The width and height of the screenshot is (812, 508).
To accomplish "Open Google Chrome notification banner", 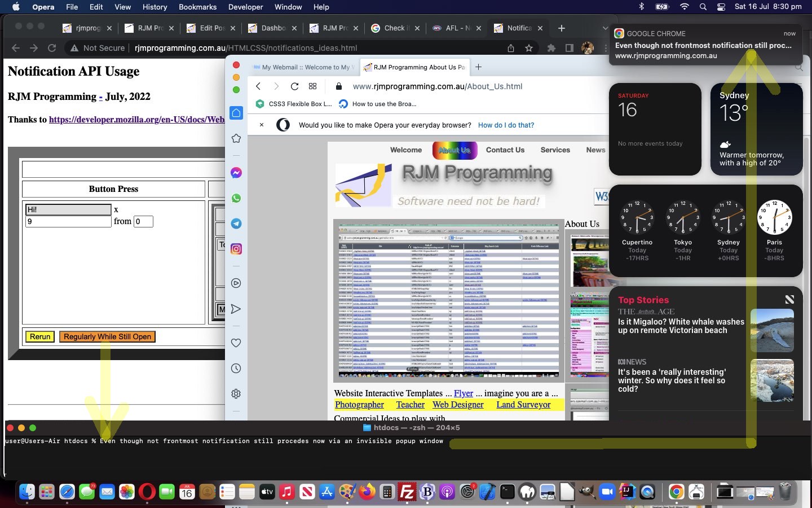I will click(x=705, y=45).
